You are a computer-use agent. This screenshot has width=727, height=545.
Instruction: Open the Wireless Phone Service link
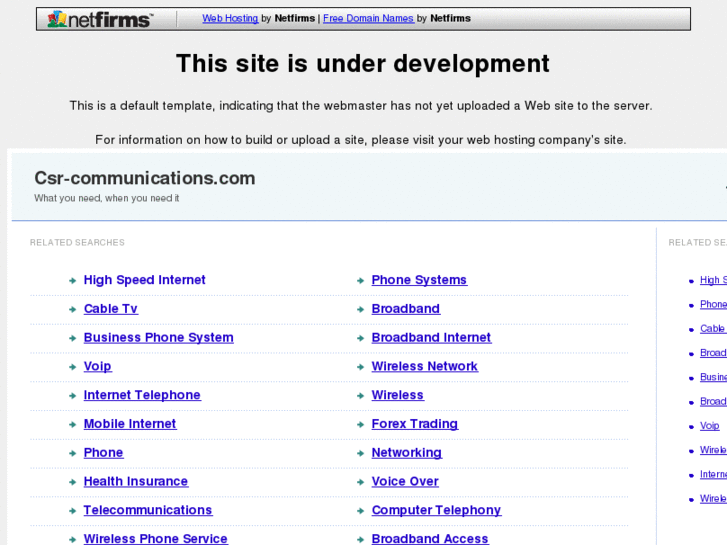tap(155, 539)
